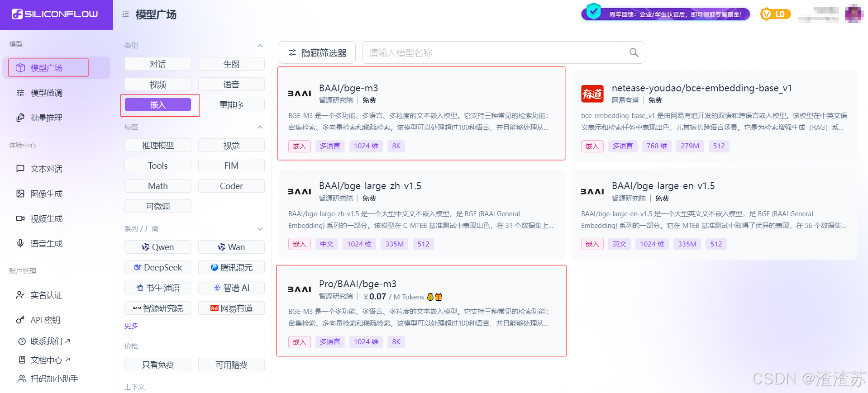Click 更多 to show more vendors
This screenshot has width=868, height=393.
[x=131, y=326]
